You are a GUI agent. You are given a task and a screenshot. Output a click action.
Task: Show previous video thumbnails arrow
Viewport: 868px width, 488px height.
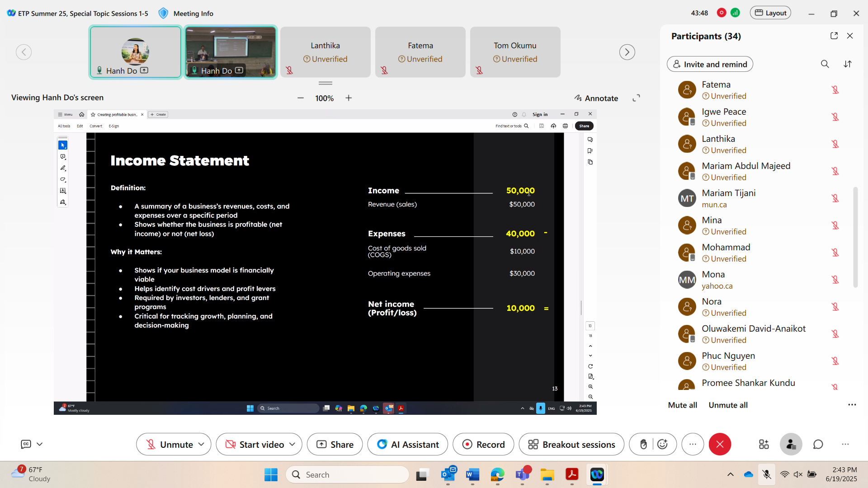tap(24, 52)
